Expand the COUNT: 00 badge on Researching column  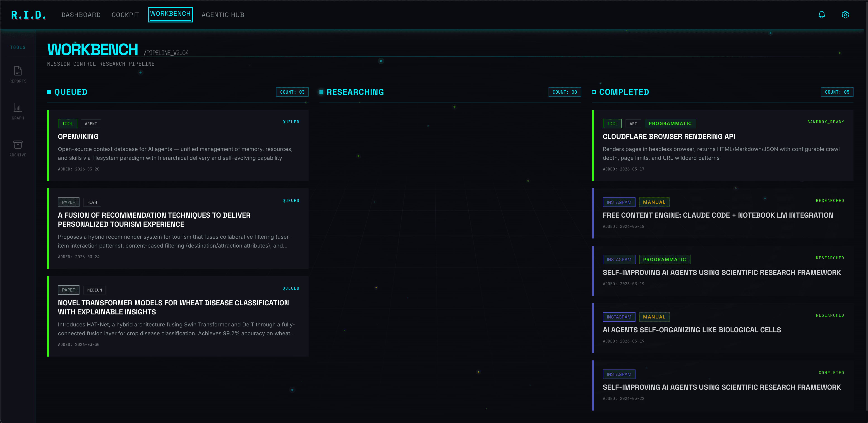565,92
